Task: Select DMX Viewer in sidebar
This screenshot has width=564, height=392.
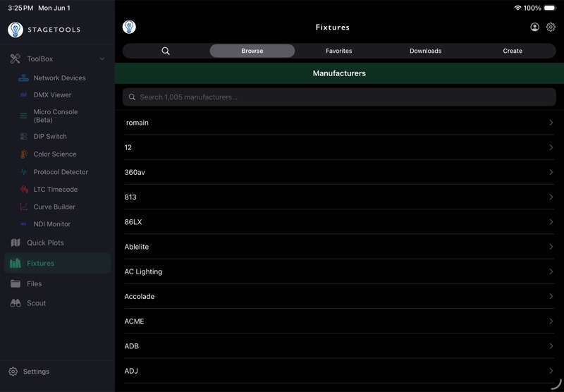Action: coord(52,95)
